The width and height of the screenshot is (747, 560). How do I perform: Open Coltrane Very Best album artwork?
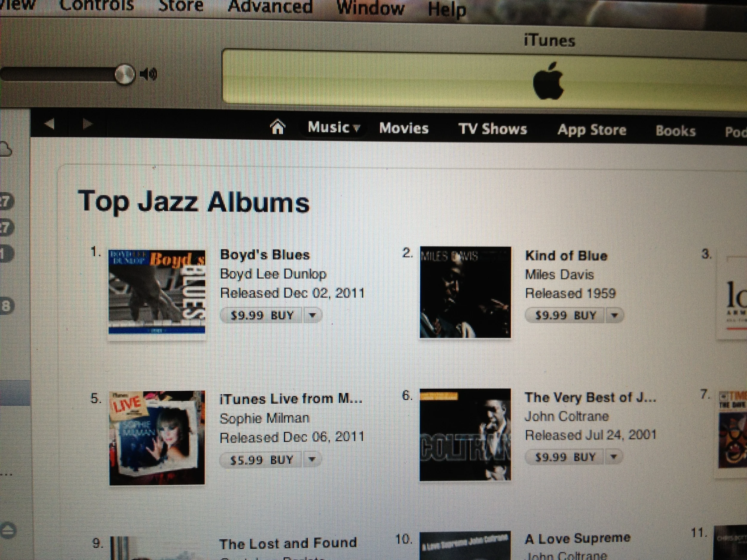465,435
